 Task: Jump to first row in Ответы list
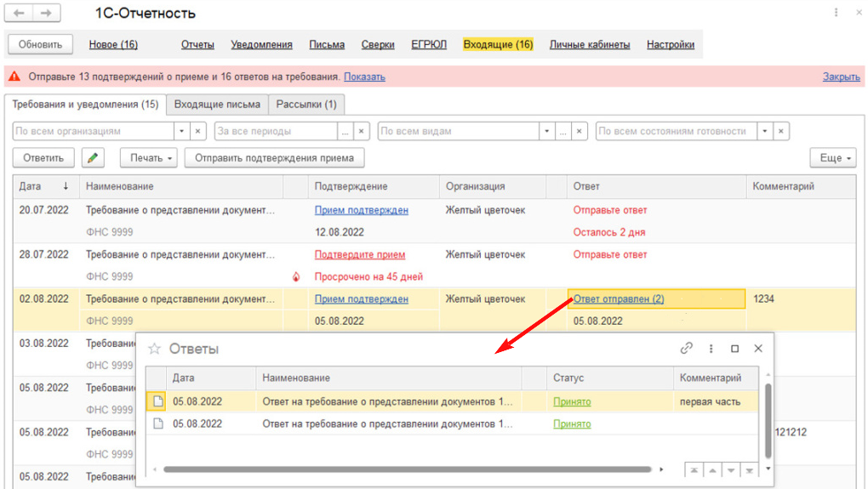(694, 470)
